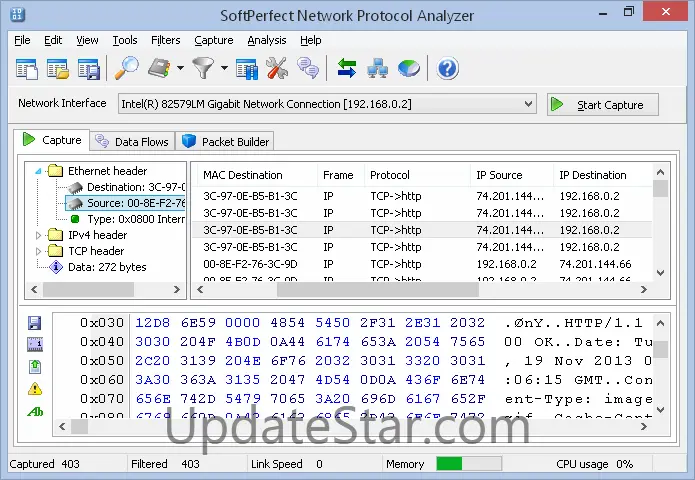Click packet list horizontal scrollbar thumb

378,289
